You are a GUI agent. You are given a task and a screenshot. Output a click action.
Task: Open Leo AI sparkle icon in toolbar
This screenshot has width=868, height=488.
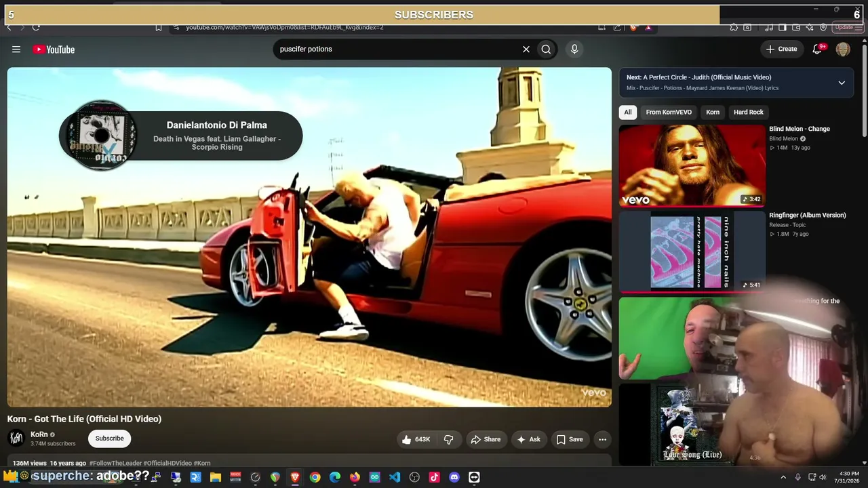click(x=810, y=27)
